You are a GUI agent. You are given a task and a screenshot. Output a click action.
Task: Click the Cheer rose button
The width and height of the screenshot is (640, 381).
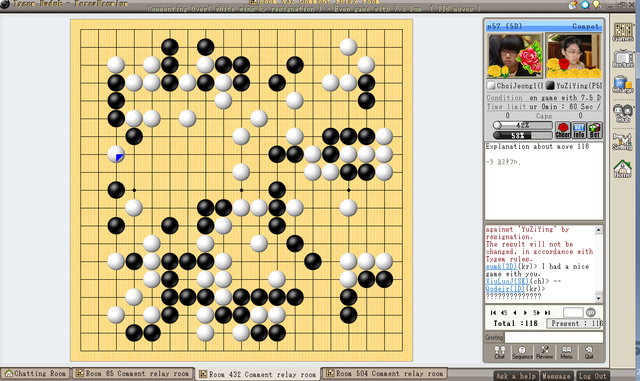tap(562, 130)
